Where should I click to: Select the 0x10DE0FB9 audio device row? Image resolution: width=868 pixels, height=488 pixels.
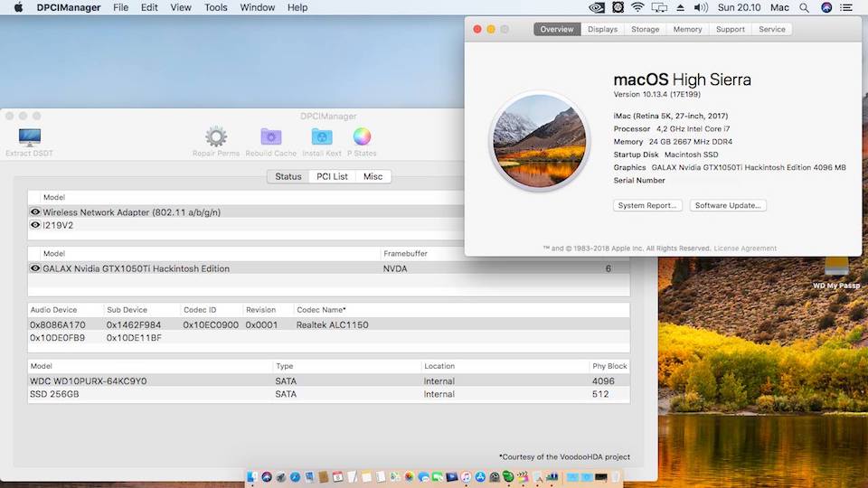click(x=329, y=337)
